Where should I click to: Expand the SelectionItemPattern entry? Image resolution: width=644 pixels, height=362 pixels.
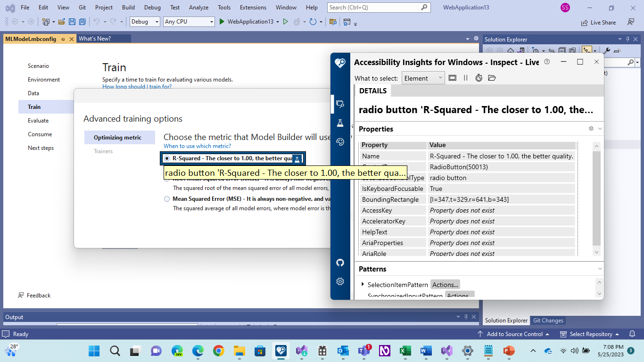pyautogui.click(x=363, y=284)
